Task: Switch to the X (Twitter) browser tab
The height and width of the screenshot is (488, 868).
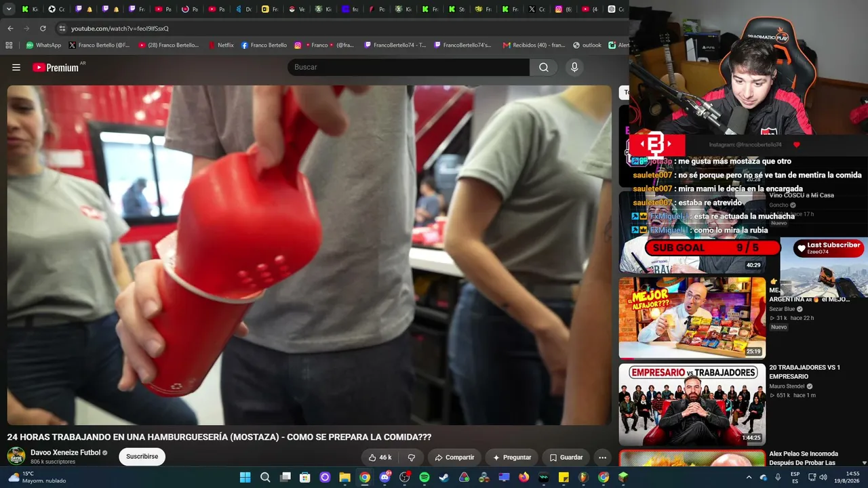Action: 537,9
